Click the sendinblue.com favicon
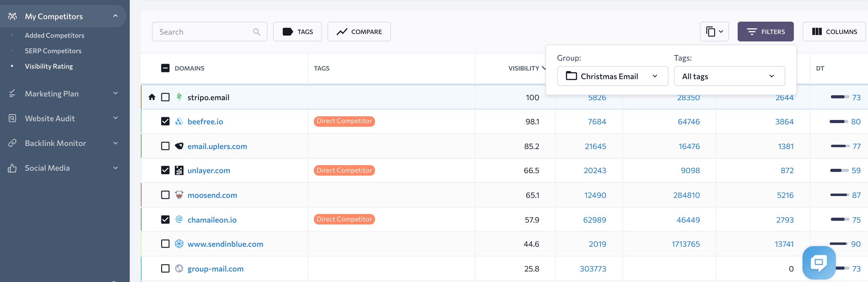This screenshot has width=868, height=282. 179,244
